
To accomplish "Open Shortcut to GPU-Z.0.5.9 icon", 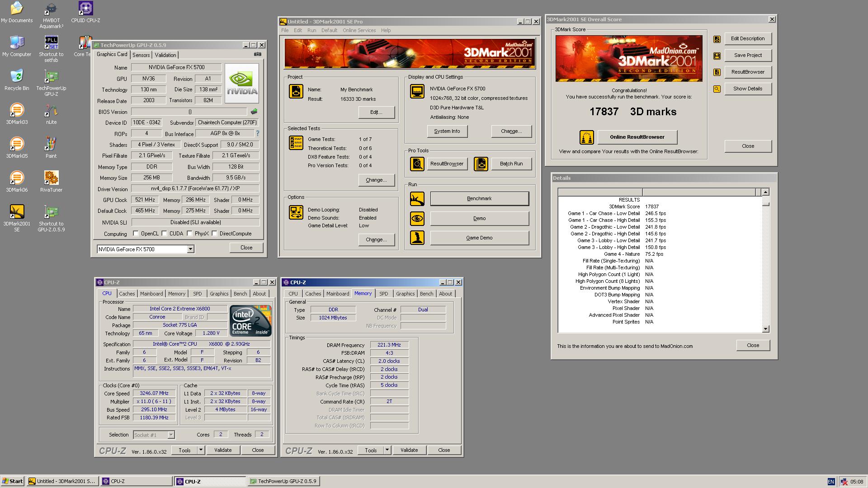I will click(x=51, y=218).
